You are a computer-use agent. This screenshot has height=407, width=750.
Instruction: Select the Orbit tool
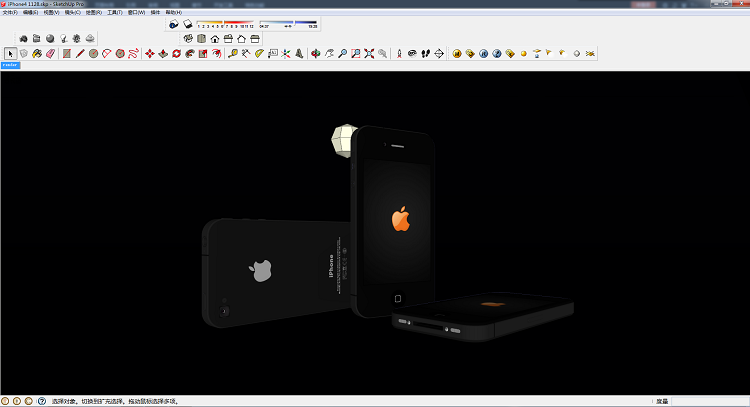click(316, 54)
